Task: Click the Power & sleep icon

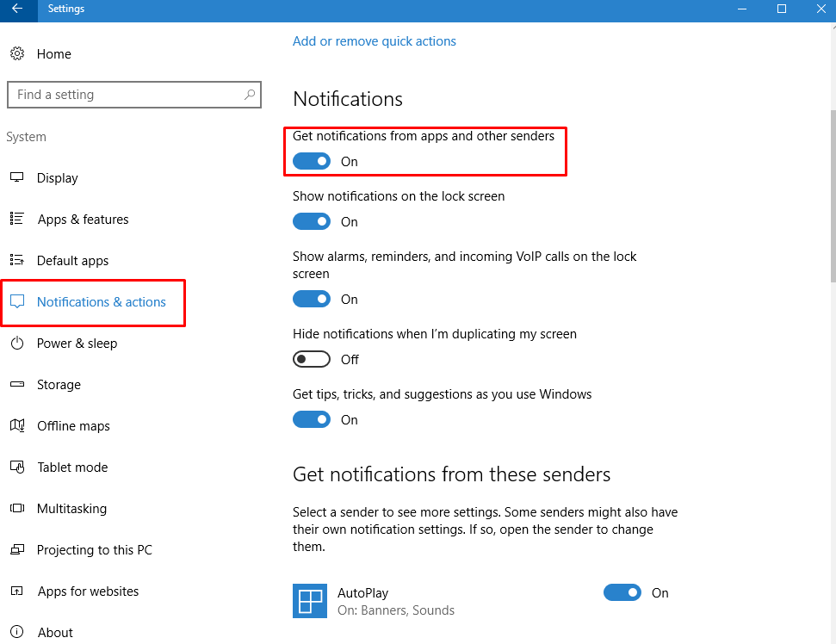Action: click(17, 343)
